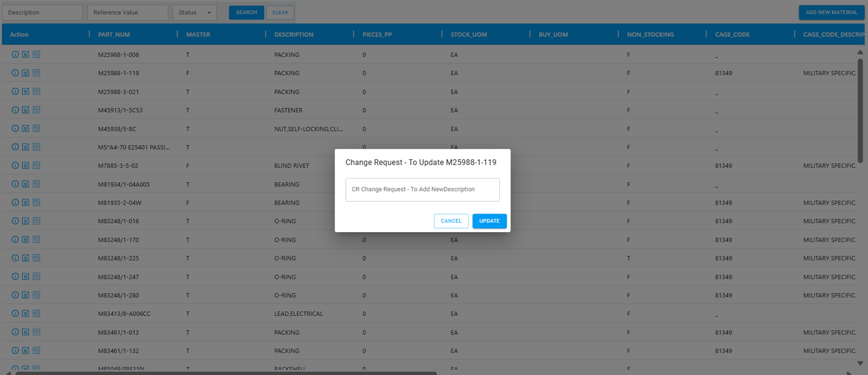The width and height of the screenshot is (868, 375).
Task: Click the vertical scrollbar down arrow
Action: click(860, 363)
